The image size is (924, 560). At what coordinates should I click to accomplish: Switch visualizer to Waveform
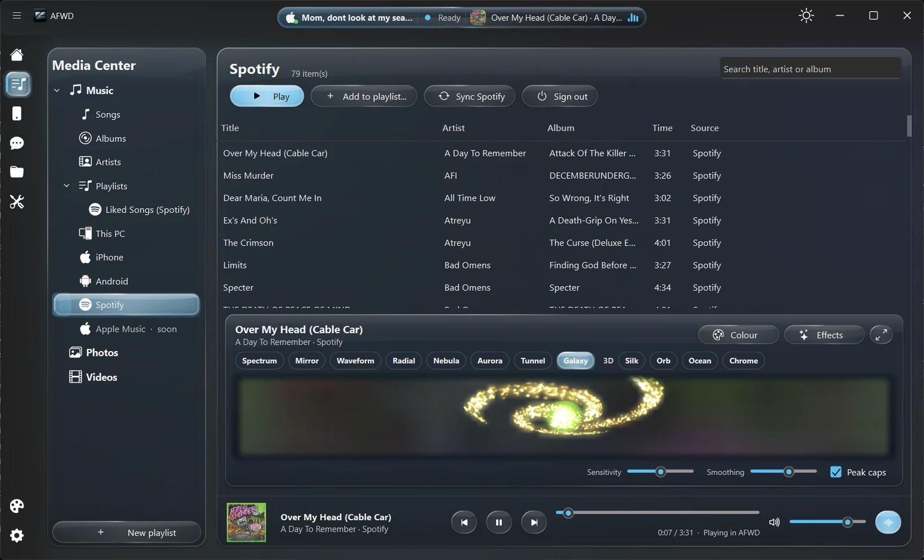pyautogui.click(x=355, y=361)
